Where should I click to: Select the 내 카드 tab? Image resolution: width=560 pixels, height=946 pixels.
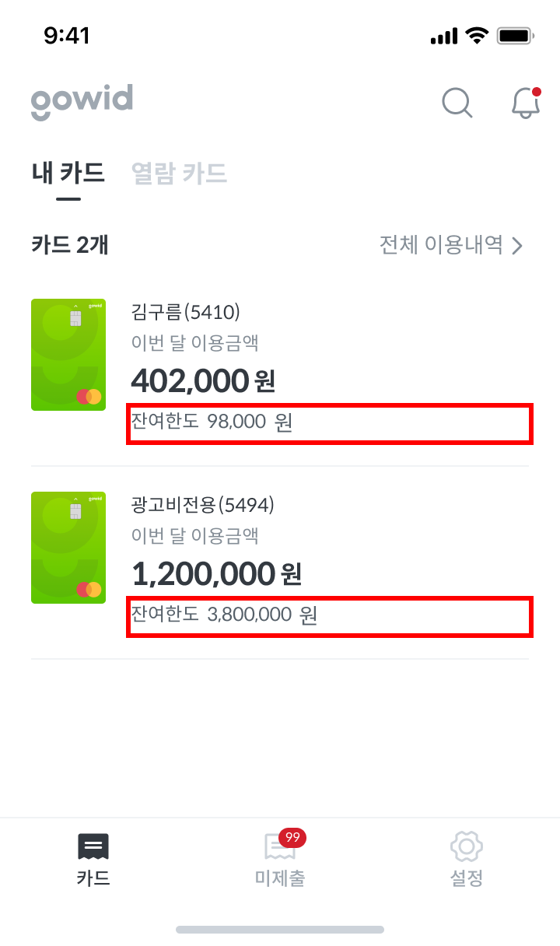click(68, 173)
